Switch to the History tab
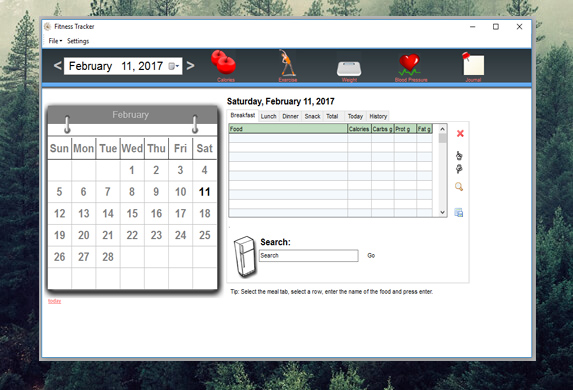 [x=378, y=116]
